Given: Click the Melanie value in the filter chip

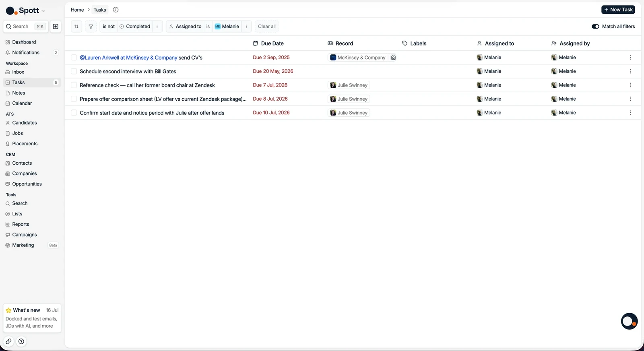Looking at the screenshot, I should click(x=227, y=27).
